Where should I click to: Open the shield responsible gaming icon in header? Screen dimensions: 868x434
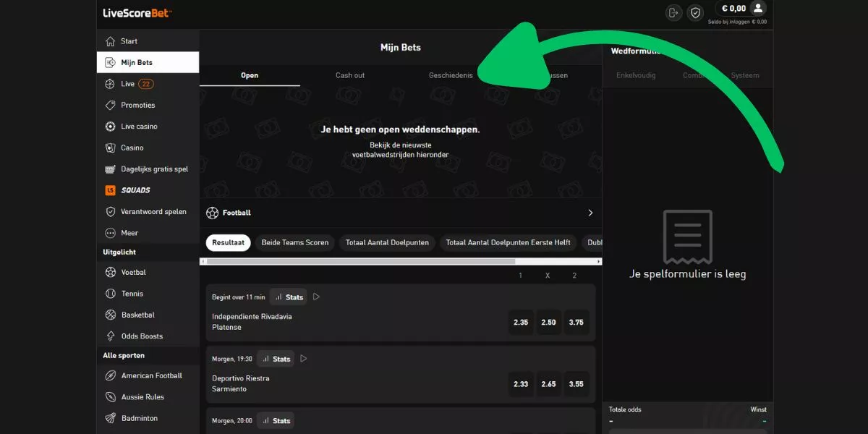[695, 12]
